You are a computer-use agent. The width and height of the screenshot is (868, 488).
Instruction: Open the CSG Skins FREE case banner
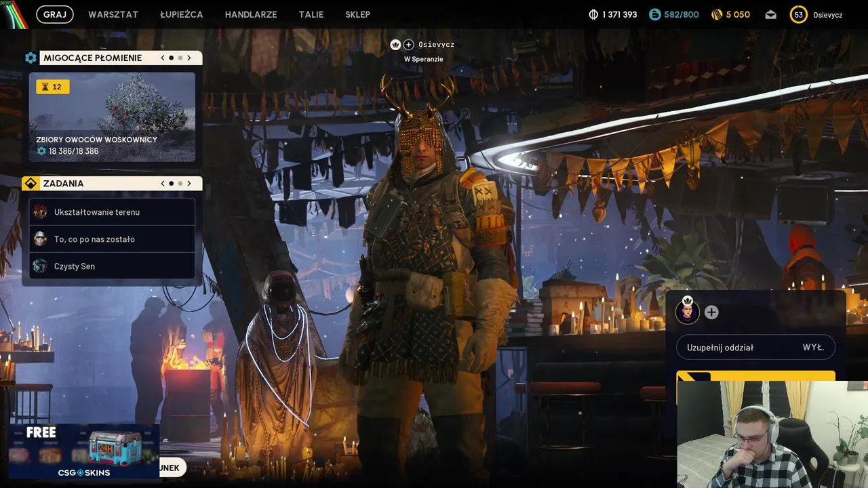pos(84,451)
